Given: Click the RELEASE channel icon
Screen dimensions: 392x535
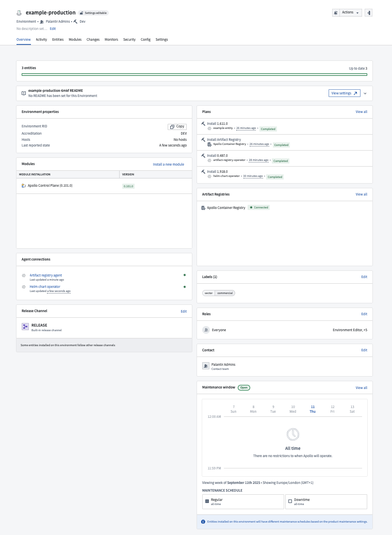Looking at the screenshot, I should click(25, 327).
